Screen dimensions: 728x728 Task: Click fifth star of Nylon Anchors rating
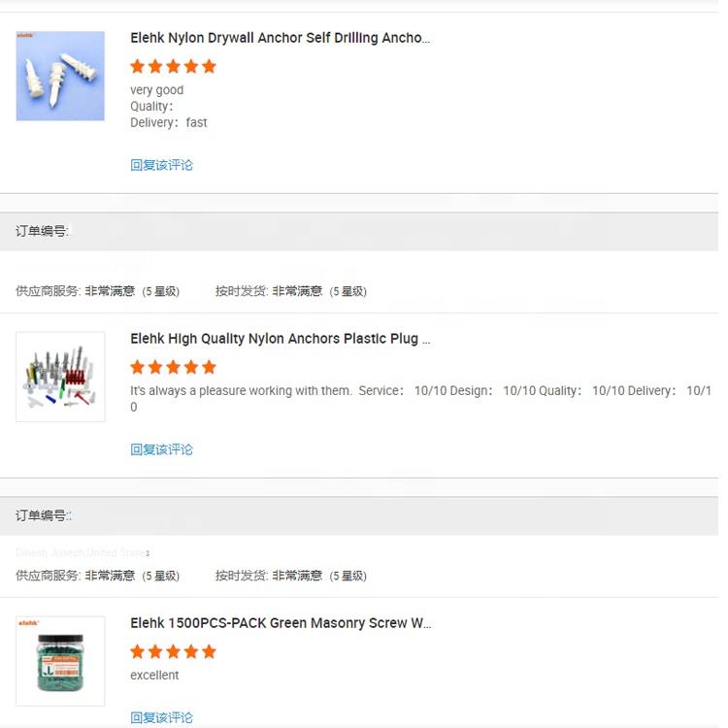(209, 367)
